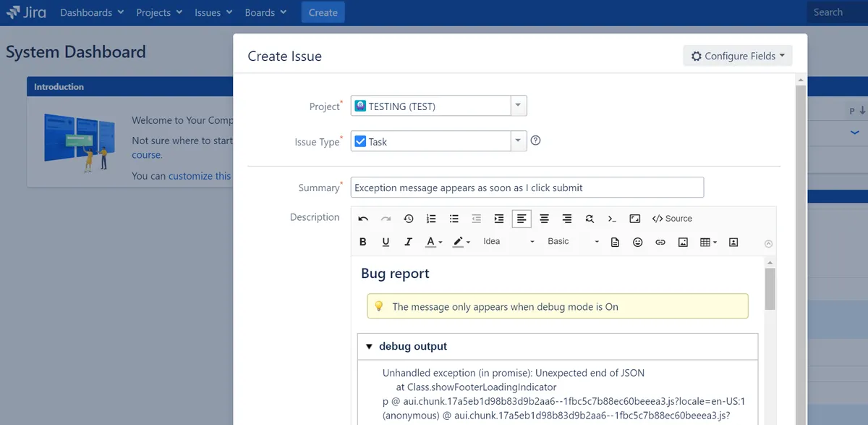Screen dimensions: 868x425
Task: Insert a bulleted list
Action: click(x=454, y=219)
